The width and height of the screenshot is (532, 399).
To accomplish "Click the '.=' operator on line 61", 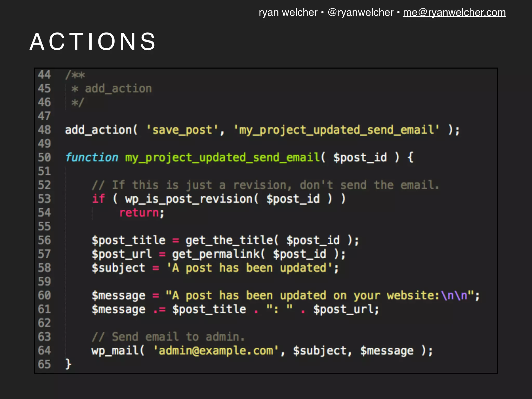I will pos(159,309).
